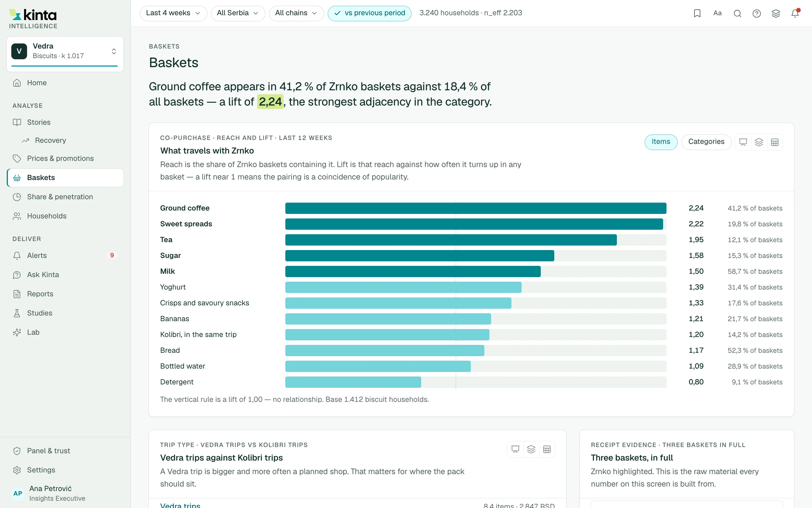Click the Kinta Intelligence logo
Image resolution: width=812 pixels, height=508 pixels.
33,19
